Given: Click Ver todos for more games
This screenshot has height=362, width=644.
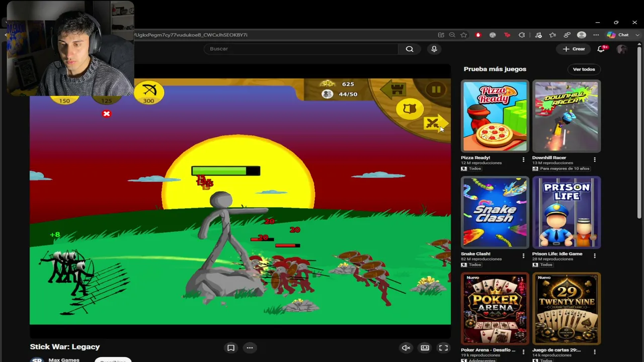Looking at the screenshot, I should (584, 69).
